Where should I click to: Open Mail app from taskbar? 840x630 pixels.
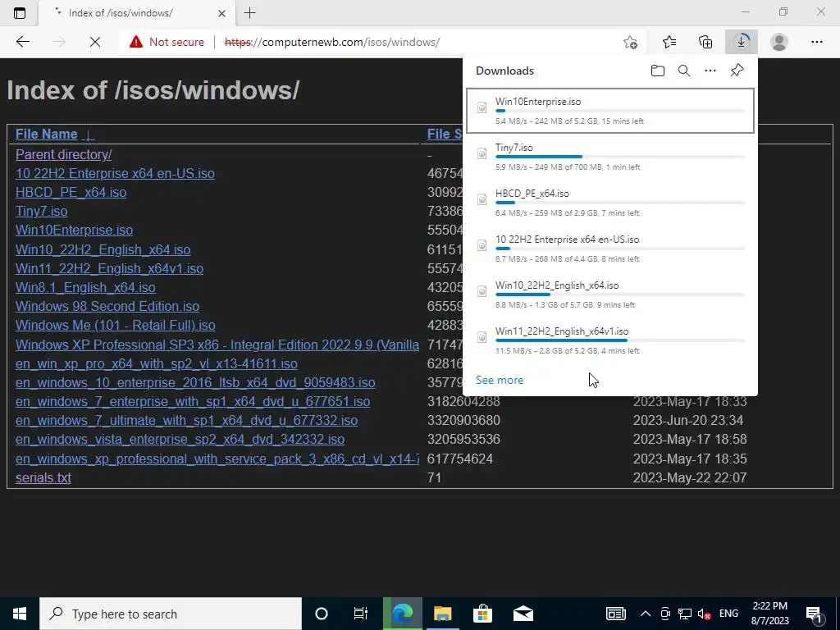[523, 614]
